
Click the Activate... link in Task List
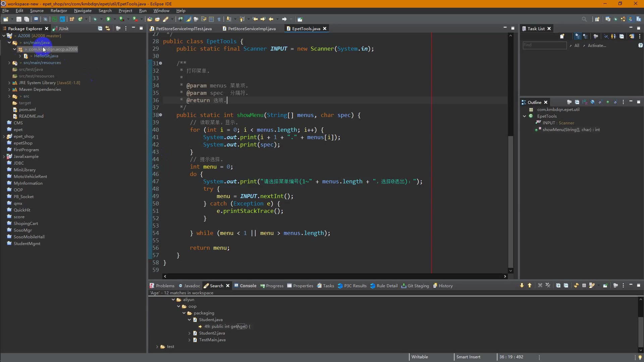tap(597, 46)
